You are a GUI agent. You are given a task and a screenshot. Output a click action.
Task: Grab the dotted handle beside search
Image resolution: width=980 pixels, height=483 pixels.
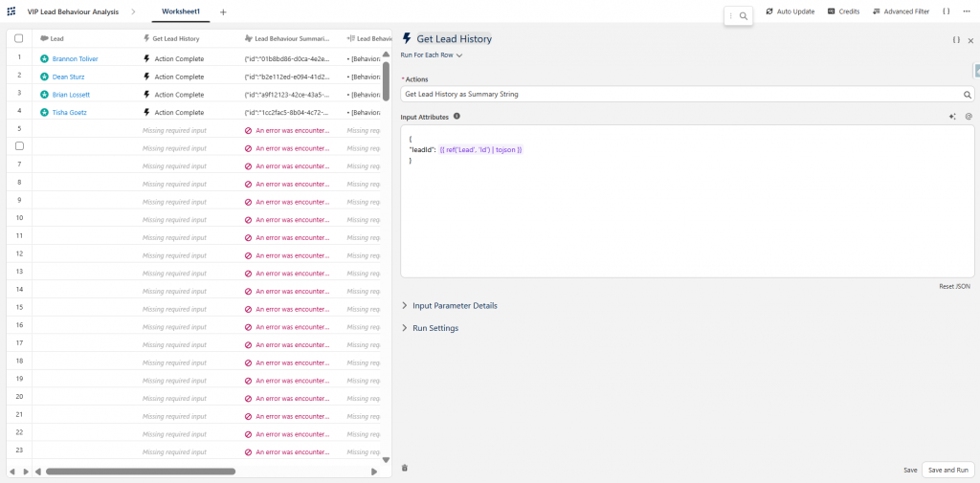pyautogui.click(x=730, y=16)
